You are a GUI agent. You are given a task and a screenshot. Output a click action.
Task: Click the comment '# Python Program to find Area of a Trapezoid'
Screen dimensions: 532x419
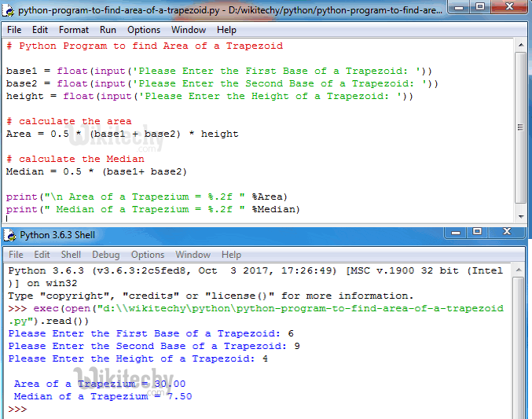[145, 46]
